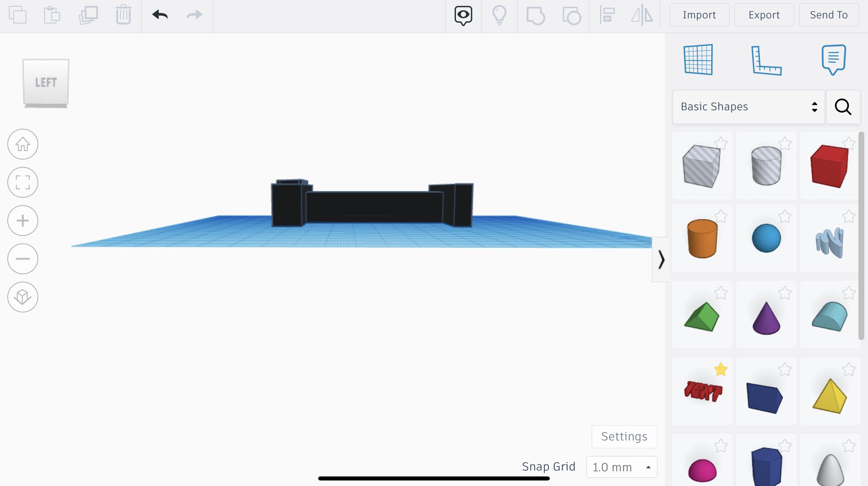Select the teal Round Roof shape
The image size is (868, 486).
click(830, 317)
